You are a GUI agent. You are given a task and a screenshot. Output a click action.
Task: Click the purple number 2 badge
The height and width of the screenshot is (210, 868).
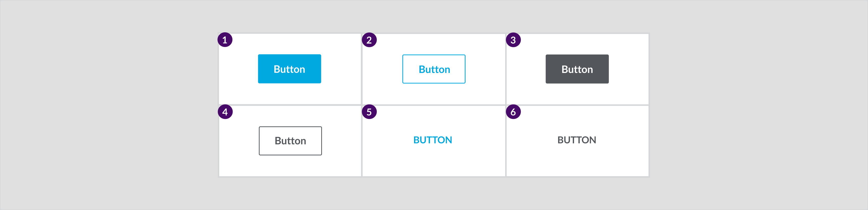point(369,40)
